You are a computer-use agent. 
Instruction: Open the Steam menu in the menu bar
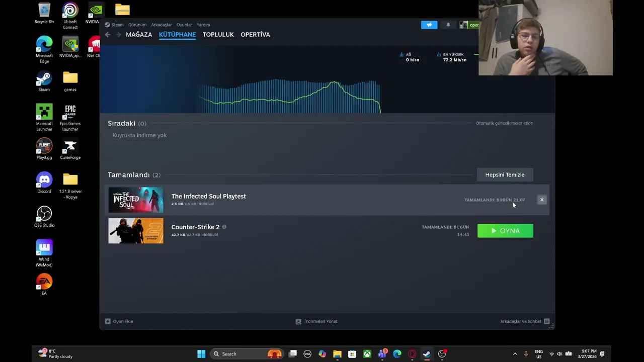(117, 25)
